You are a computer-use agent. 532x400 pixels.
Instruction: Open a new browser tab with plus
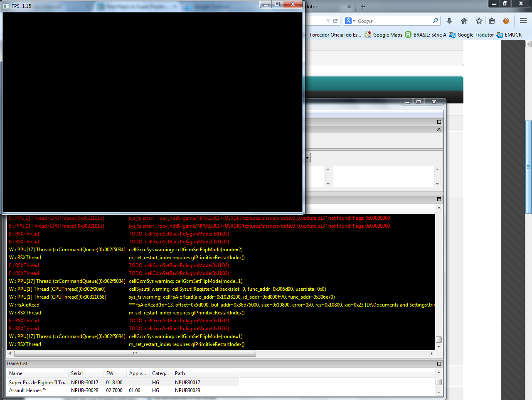click(363, 7)
